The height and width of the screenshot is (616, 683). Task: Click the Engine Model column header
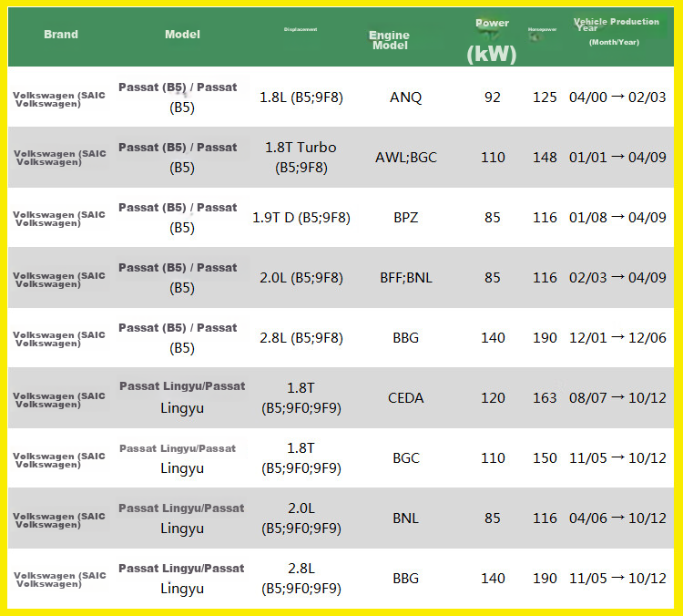point(390,40)
